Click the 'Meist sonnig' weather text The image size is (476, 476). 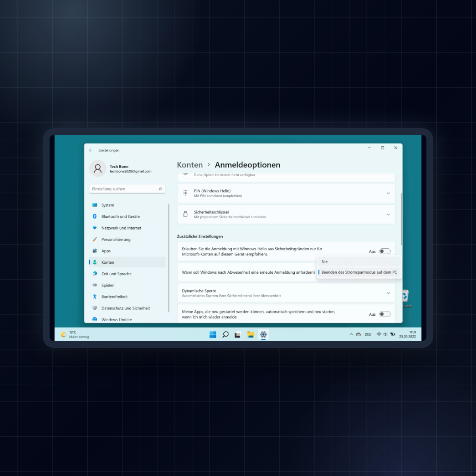(79, 337)
